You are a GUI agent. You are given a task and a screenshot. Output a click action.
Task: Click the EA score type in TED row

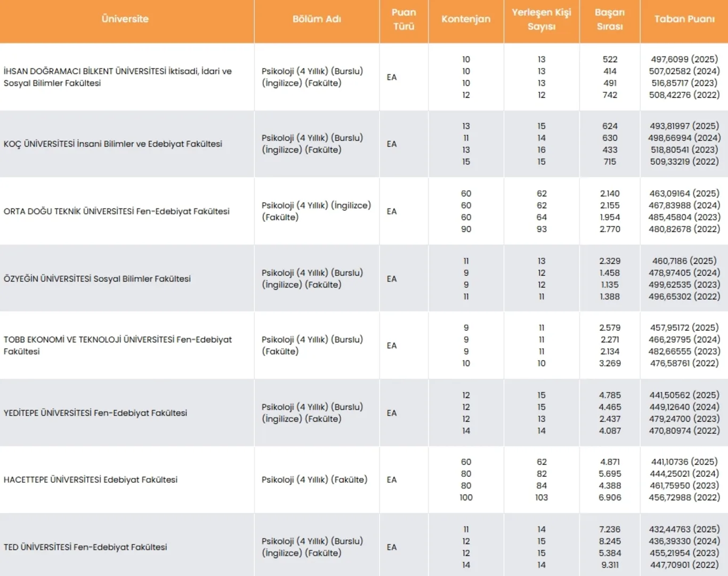pos(392,547)
